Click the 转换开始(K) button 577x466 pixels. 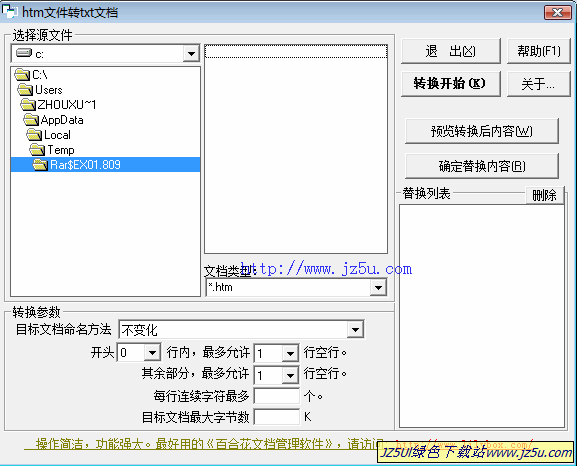tap(451, 84)
